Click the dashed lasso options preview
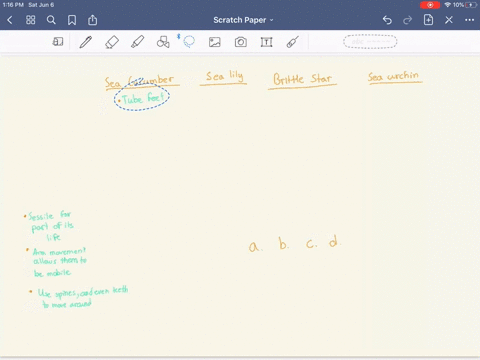The image size is (480, 360). pos(370,42)
